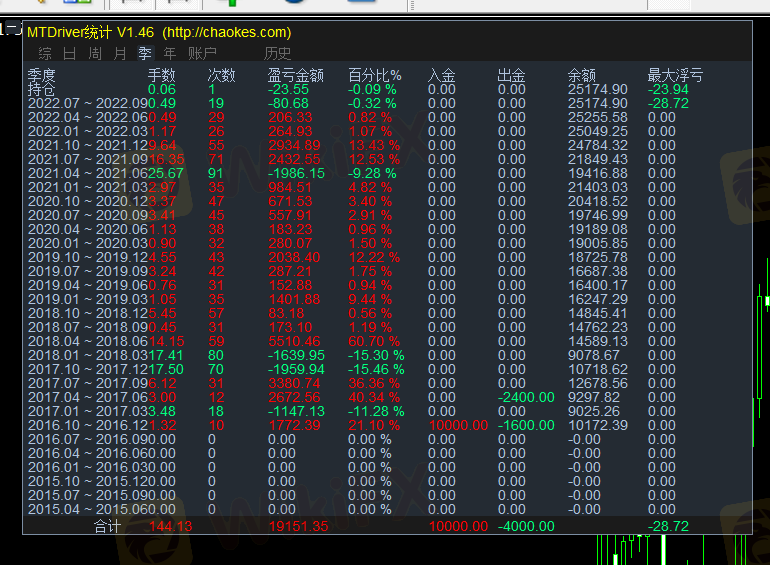Select the 周 weekly statistics tab

(95, 53)
